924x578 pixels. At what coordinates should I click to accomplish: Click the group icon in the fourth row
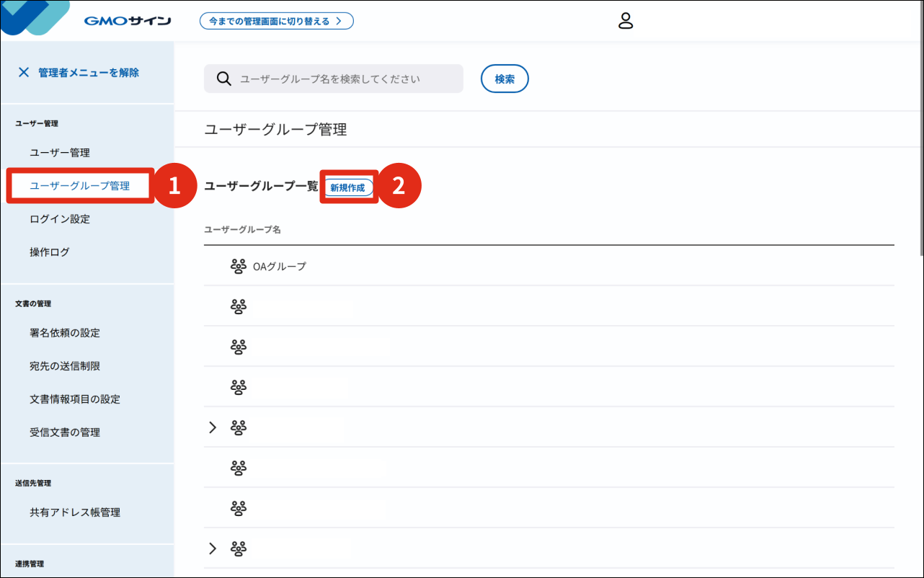pyautogui.click(x=239, y=387)
